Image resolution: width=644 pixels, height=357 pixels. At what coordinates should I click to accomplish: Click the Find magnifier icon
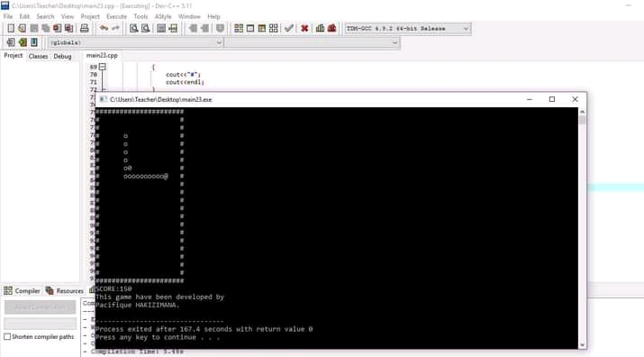pyautogui.click(x=133, y=28)
